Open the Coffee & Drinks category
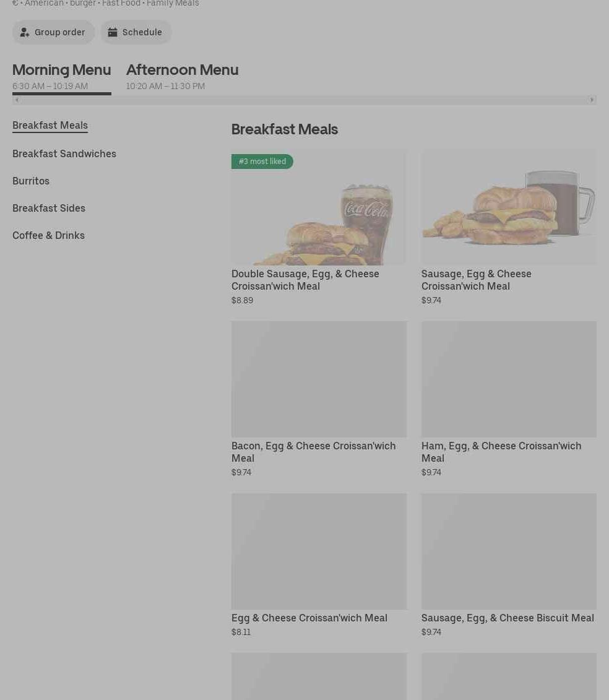Screen dimensions: 609x700 [x=48, y=235]
